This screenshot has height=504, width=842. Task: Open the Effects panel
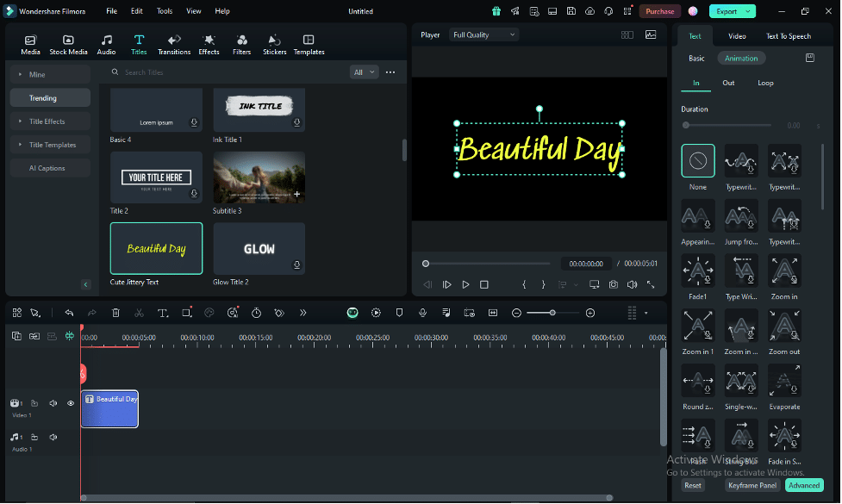(x=209, y=43)
